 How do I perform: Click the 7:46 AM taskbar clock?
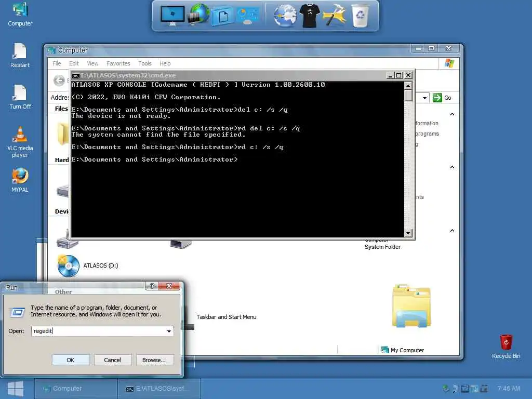tap(509, 389)
